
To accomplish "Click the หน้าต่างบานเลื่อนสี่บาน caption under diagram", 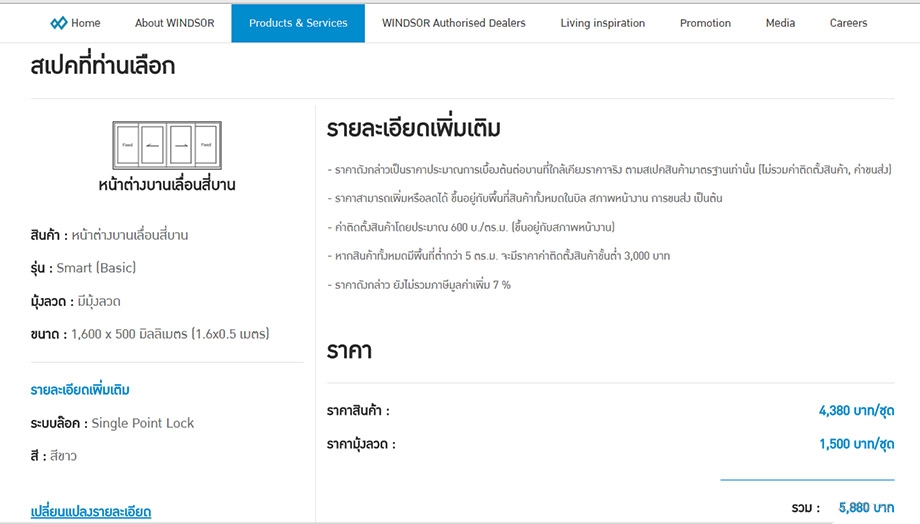I will pyautogui.click(x=167, y=184).
